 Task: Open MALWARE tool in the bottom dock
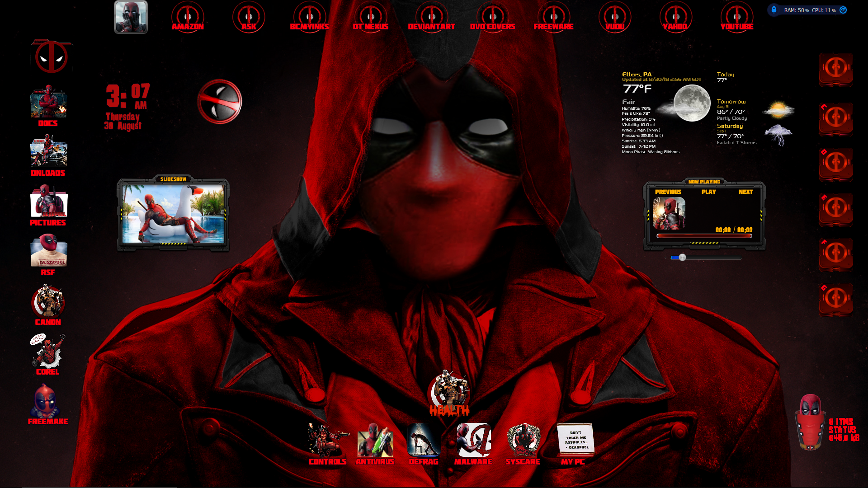pos(473,444)
